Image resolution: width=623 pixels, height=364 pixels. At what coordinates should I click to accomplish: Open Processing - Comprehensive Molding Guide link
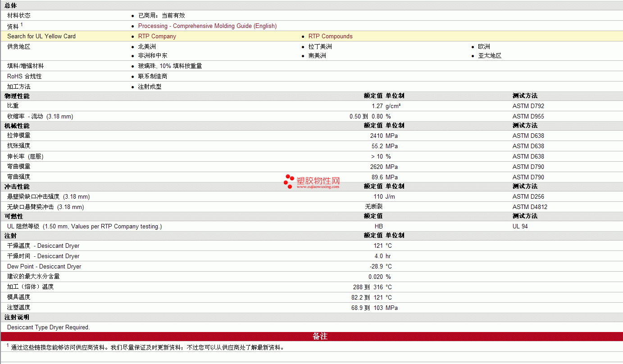point(207,26)
